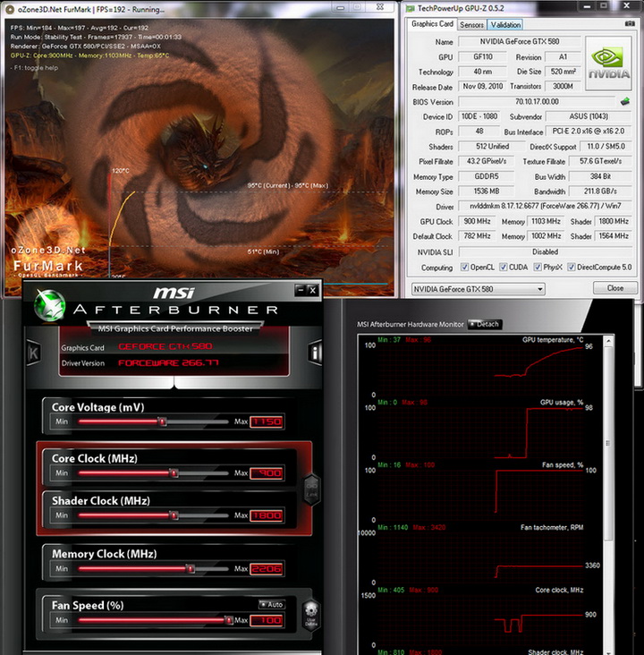Click the Memory Clock value field 2206
The height and width of the screenshot is (655, 644).
pos(267,568)
